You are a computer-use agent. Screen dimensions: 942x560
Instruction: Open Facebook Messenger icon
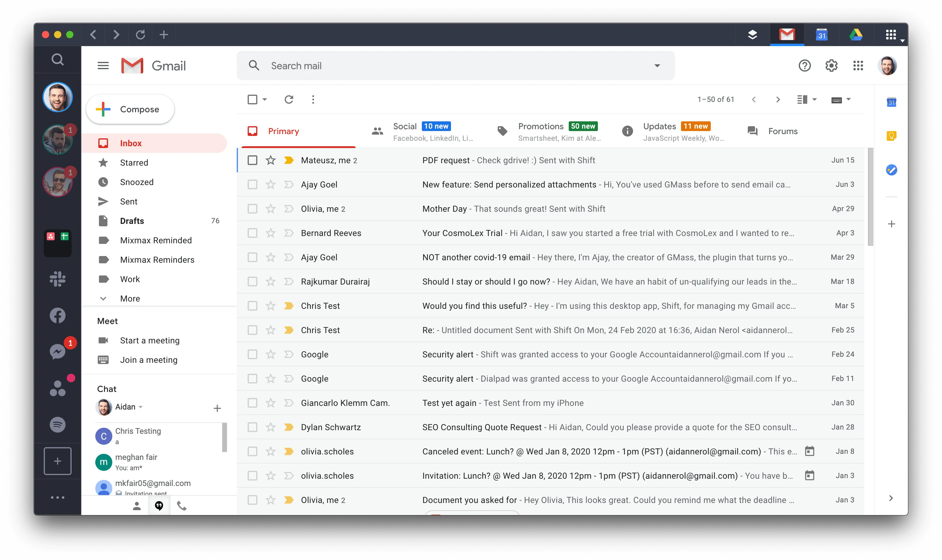[57, 349]
